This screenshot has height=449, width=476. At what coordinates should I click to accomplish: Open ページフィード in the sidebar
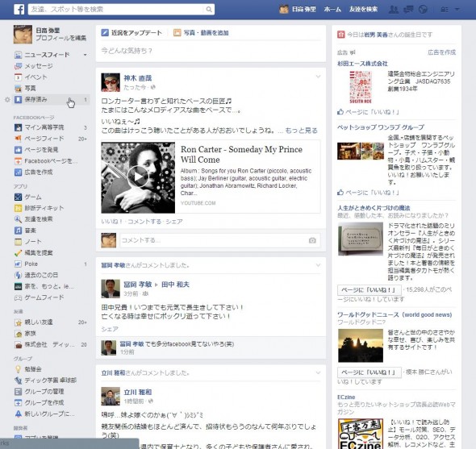coord(44,139)
